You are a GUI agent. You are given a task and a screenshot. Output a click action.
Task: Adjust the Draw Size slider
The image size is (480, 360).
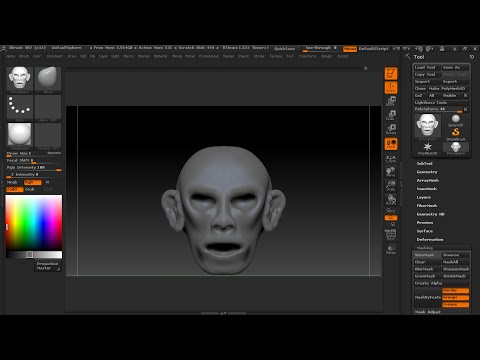[x=34, y=154]
